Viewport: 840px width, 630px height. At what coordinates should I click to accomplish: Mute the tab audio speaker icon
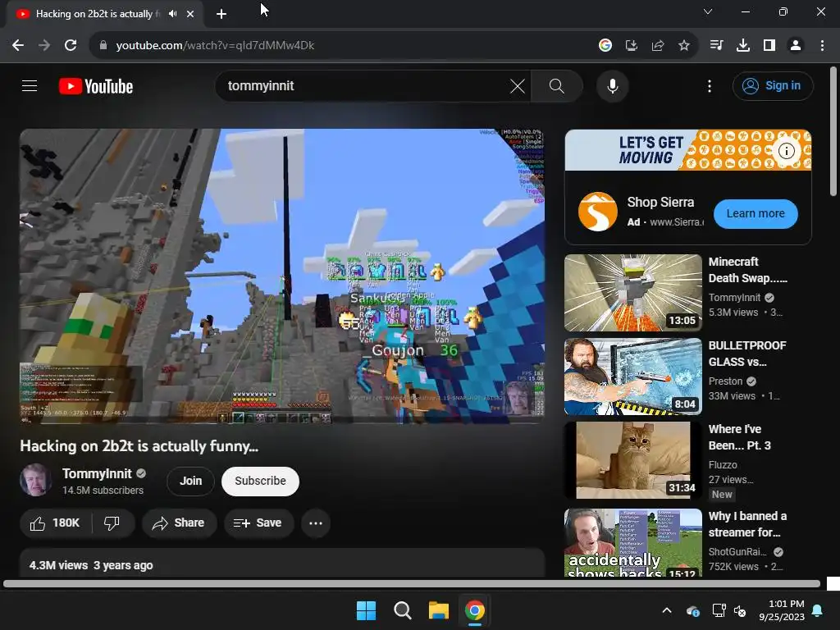click(x=172, y=14)
